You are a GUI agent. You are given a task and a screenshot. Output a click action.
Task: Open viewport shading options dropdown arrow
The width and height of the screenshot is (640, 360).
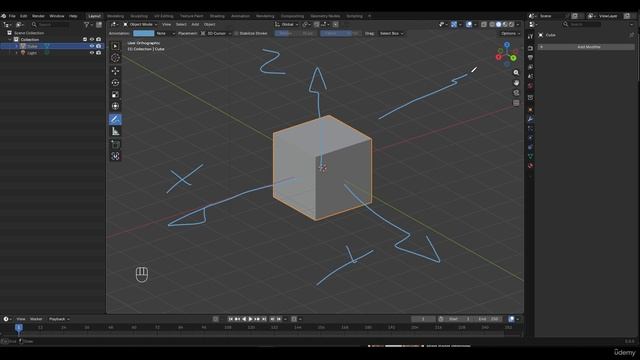point(518,24)
